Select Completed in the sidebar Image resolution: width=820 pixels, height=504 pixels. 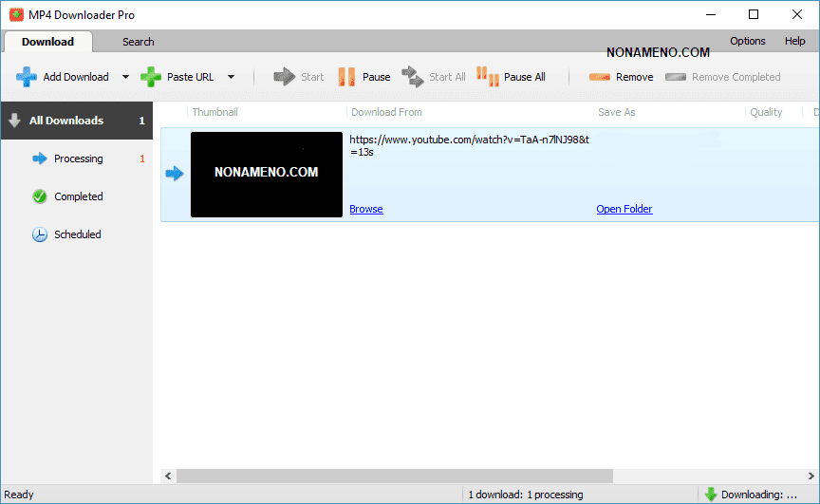tap(78, 196)
